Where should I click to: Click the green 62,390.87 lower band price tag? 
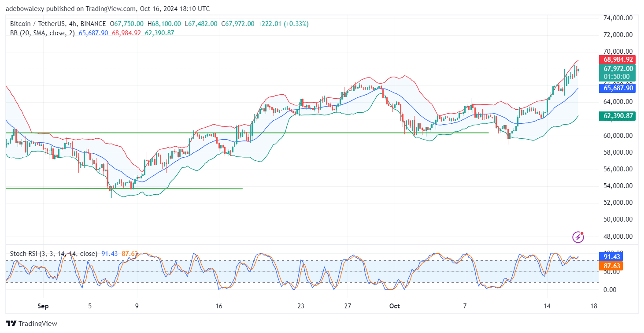tap(616, 116)
